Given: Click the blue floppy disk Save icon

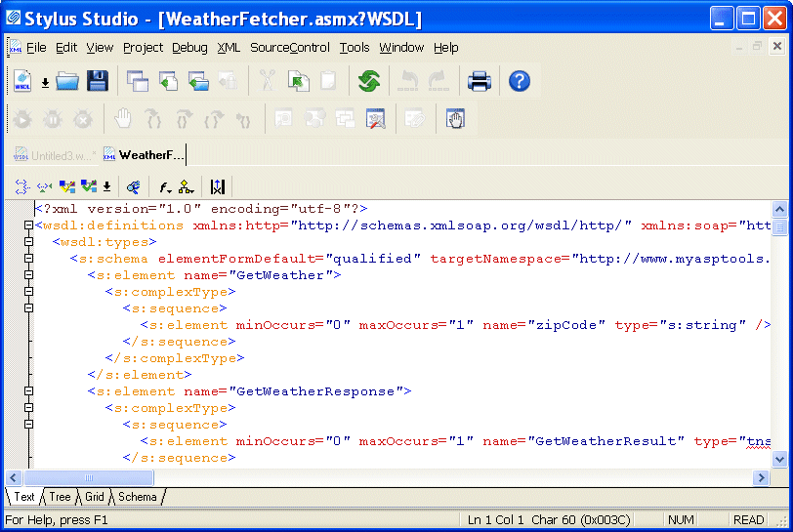Looking at the screenshot, I should point(97,82).
